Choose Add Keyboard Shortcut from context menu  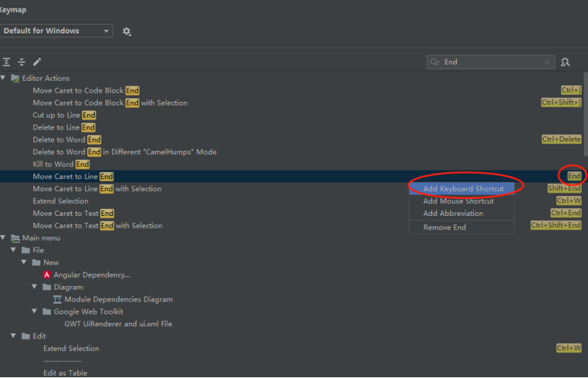click(462, 189)
